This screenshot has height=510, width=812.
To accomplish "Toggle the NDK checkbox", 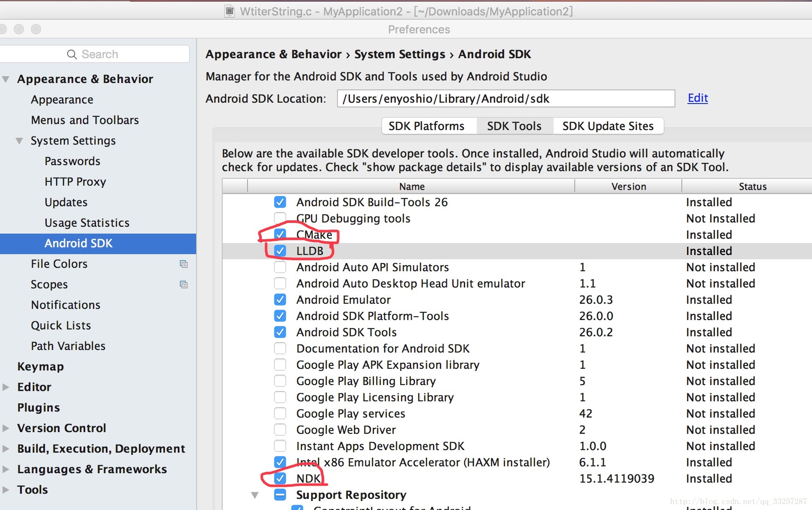I will tap(280, 478).
